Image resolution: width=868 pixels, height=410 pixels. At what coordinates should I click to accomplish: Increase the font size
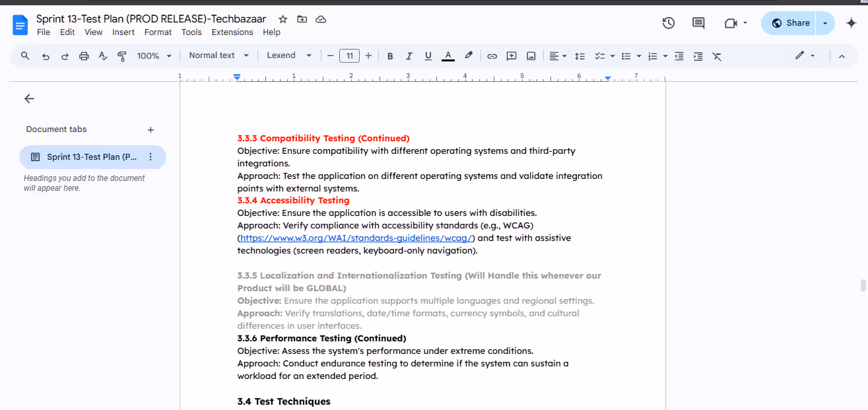coord(368,56)
